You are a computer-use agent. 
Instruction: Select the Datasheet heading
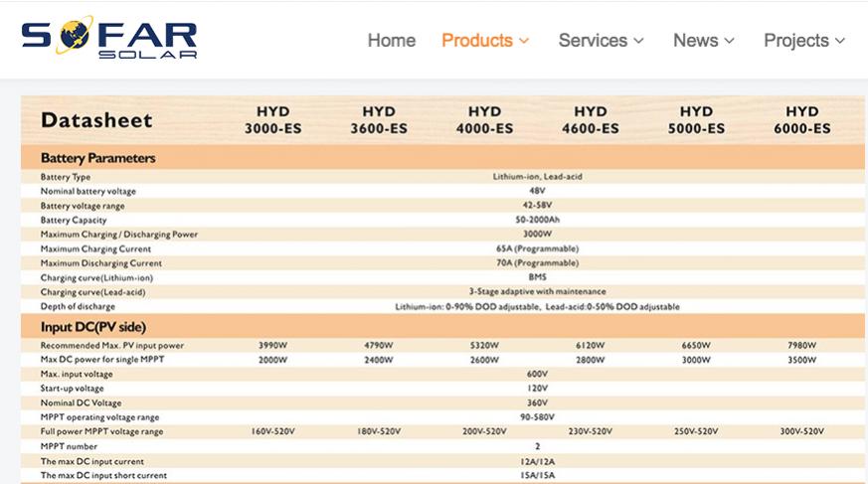96,120
